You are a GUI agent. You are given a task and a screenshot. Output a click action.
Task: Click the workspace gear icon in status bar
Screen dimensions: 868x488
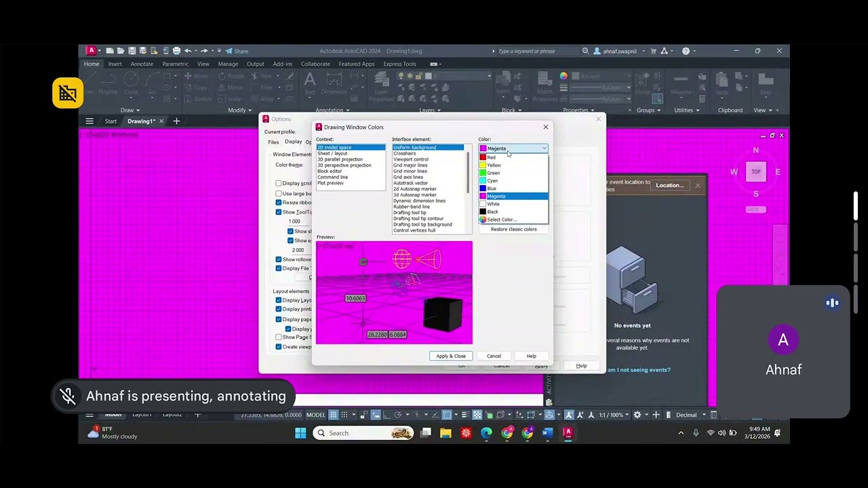click(637, 415)
